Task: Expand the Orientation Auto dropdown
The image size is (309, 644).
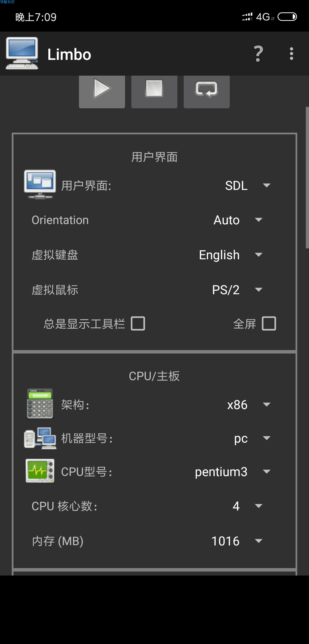Action: pos(238,220)
